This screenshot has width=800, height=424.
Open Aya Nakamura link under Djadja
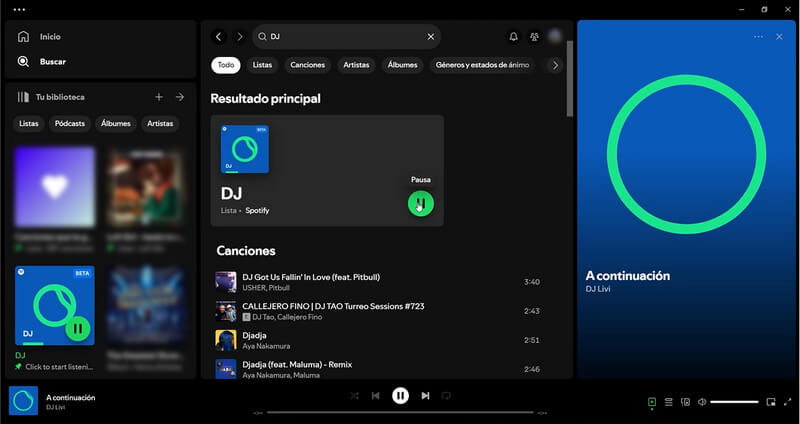tap(266, 346)
